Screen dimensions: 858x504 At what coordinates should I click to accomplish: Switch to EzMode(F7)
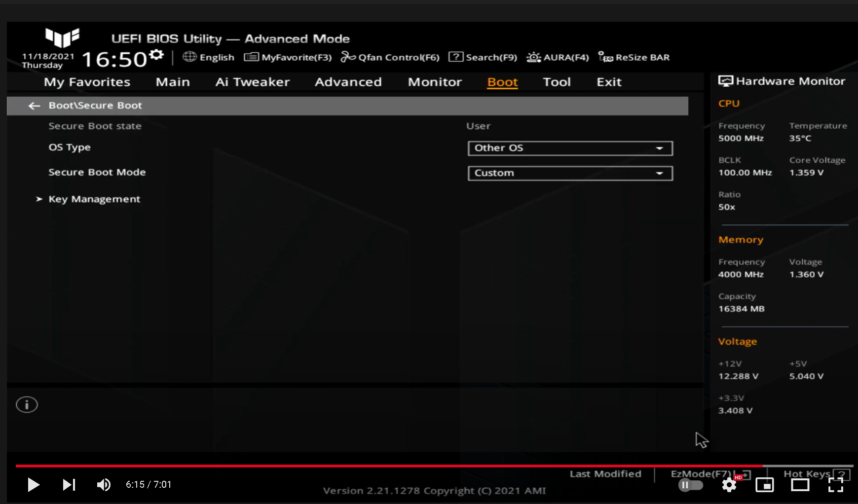(x=710, y=474)
